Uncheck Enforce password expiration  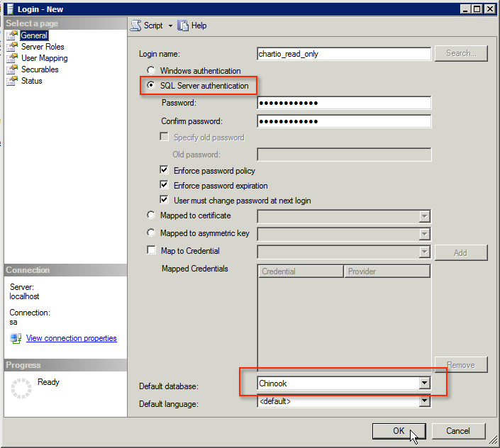165,186
